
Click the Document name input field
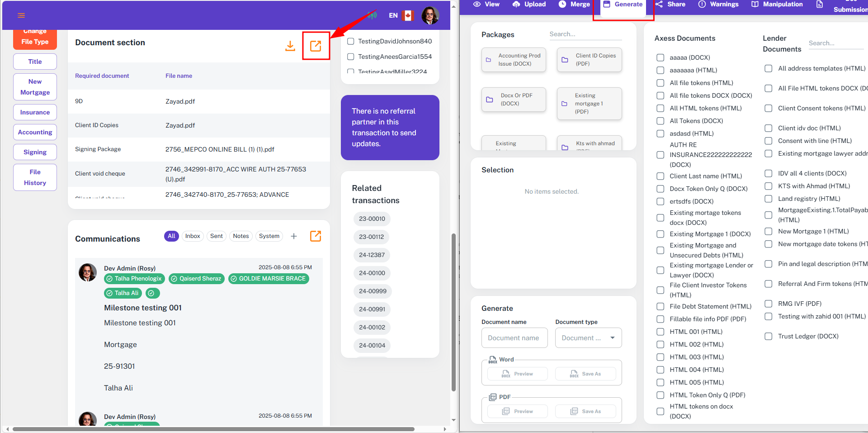514,338
